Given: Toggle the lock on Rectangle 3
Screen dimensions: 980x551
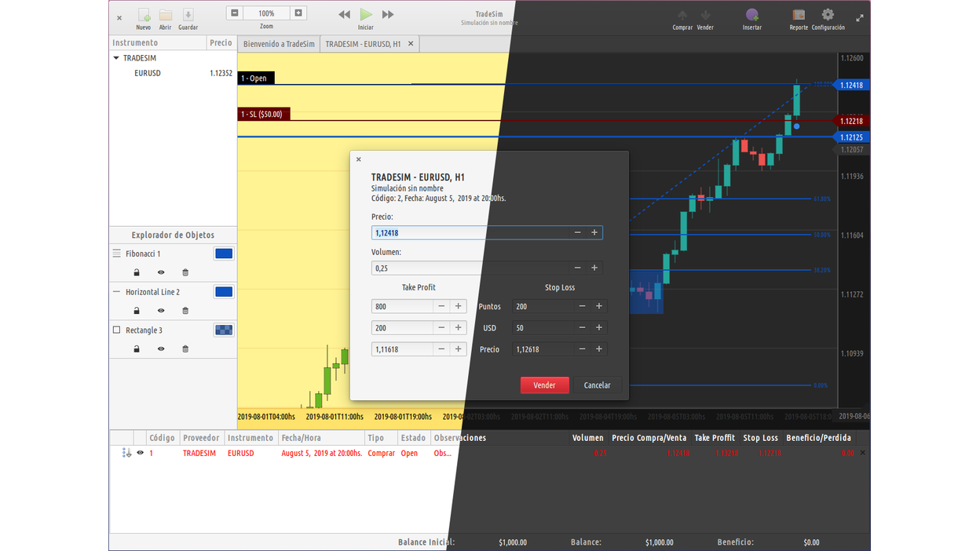Looking at the screenshot, I should pyautogui.click(x=137, y=349).
